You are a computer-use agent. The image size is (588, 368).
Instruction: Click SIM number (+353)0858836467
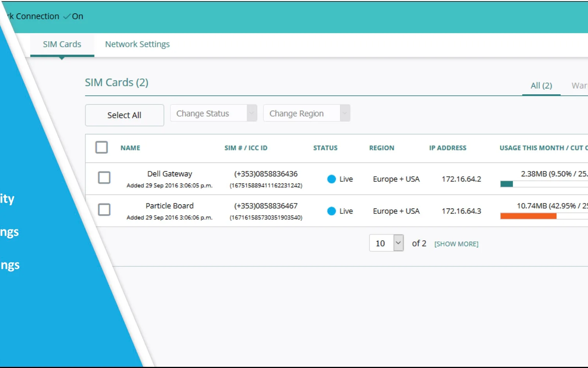(266, 206)
